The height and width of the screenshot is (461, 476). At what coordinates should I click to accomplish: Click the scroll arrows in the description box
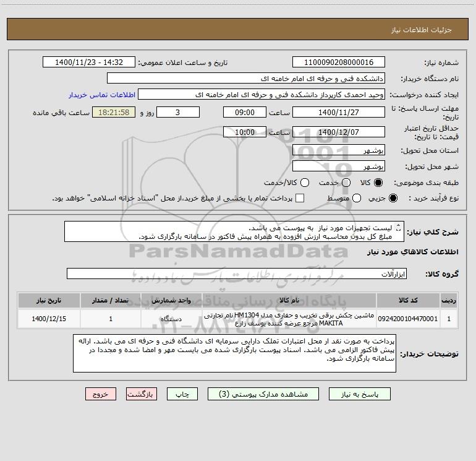(399, 228)
